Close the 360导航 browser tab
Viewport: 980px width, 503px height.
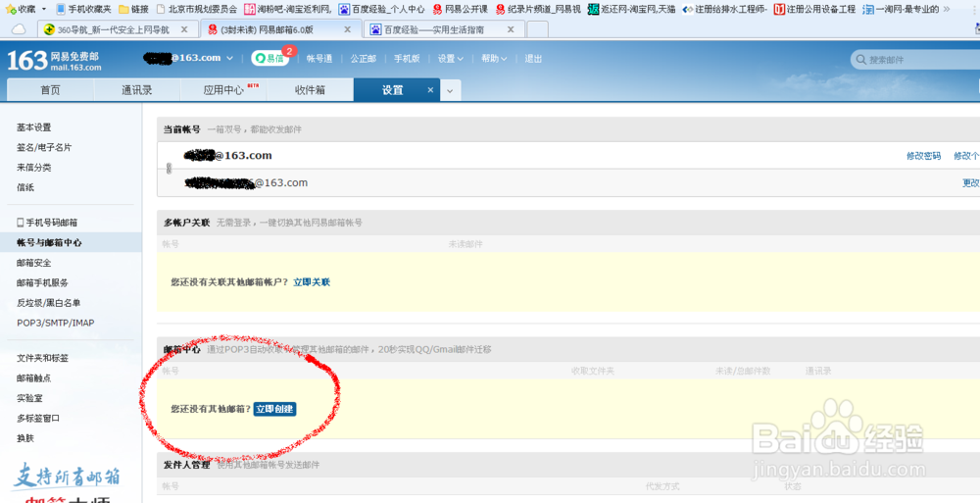(x=184, y=29)
